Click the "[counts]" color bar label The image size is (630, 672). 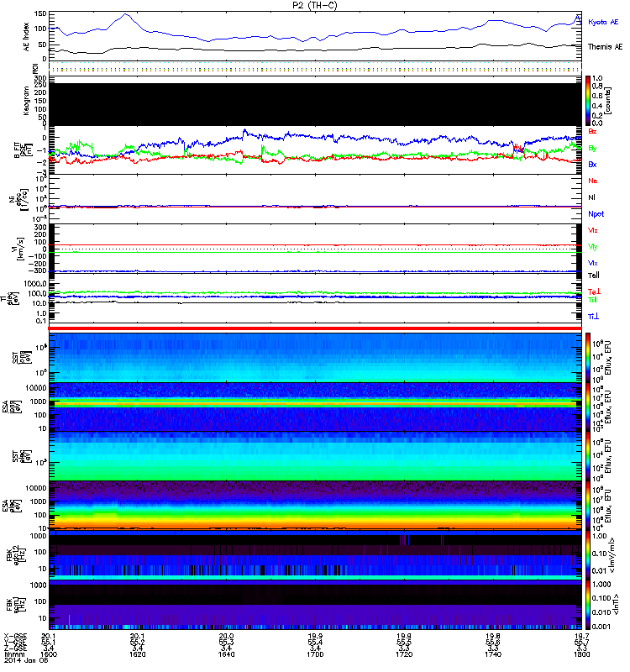point(608,101)
